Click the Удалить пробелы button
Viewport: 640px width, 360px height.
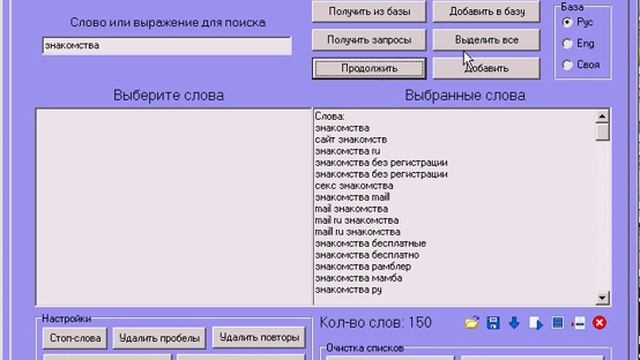point(159,338)
